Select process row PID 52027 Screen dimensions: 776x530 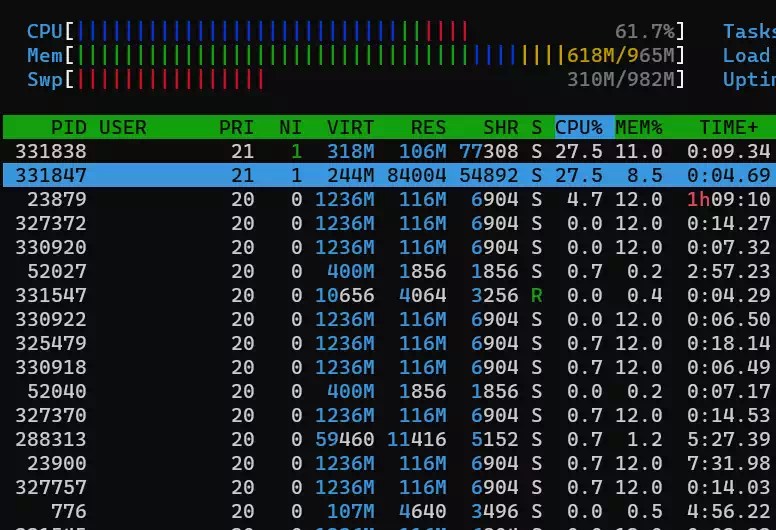[x=389, y=271]
